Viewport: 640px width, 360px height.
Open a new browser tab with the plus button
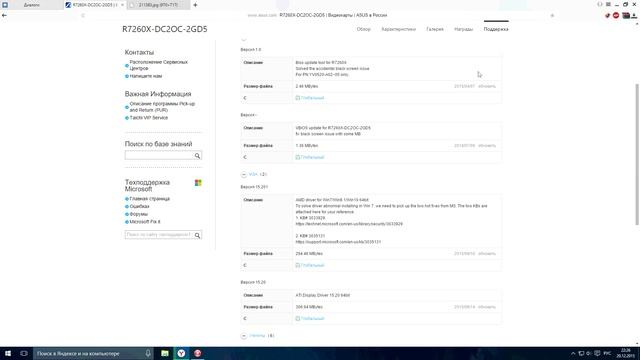pyautogui.click(x=195, y=5)
